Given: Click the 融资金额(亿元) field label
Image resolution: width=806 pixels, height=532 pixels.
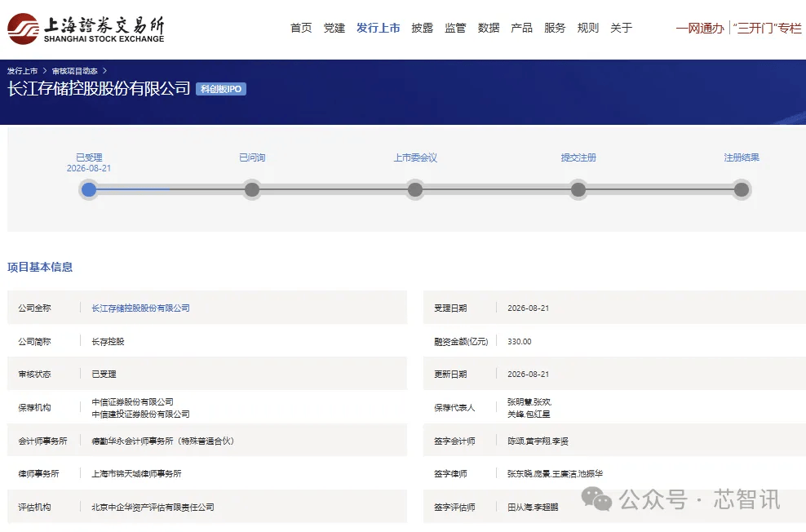Looking at the screenshot, I should click(x=461, y=341).
